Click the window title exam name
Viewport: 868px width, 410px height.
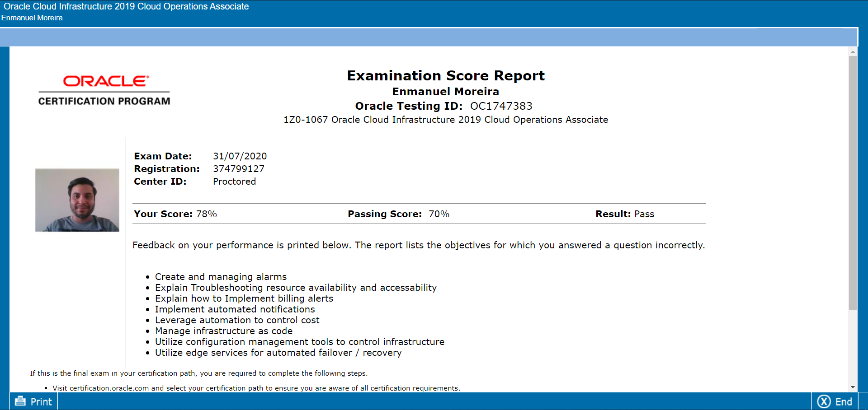[126, 6]
